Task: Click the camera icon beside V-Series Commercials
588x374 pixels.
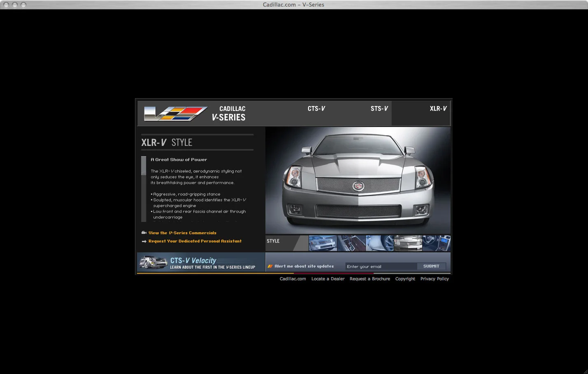Action: 144,233
